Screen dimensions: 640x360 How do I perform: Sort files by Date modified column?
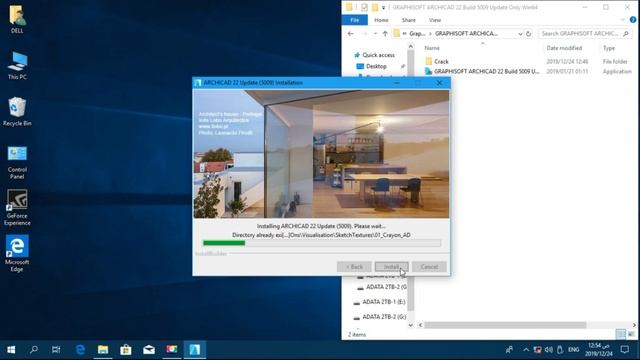[x=564, y=48]
